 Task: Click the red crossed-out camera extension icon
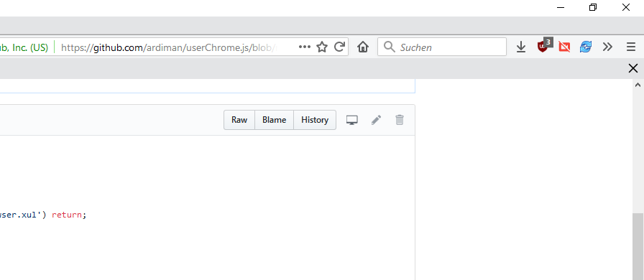(564, 47)
